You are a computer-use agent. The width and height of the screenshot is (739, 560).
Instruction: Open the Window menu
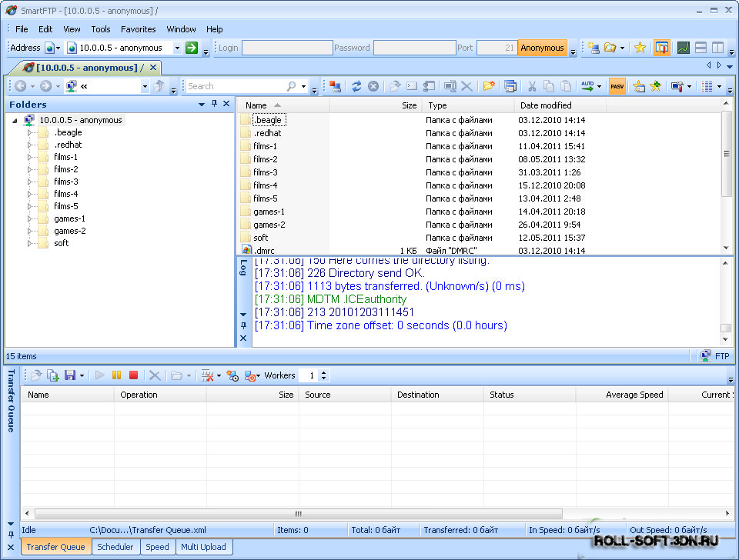click(181, 29)
